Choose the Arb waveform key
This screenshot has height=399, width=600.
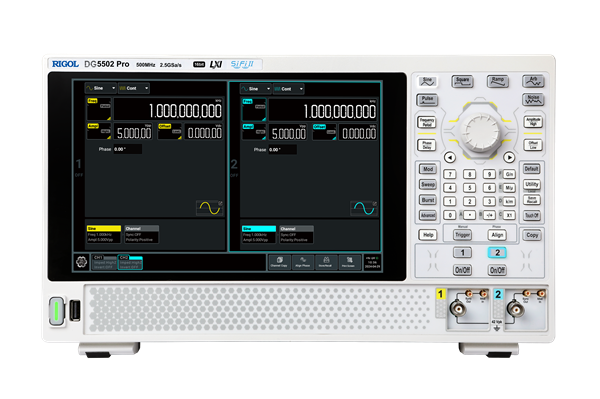pos(533,81)
